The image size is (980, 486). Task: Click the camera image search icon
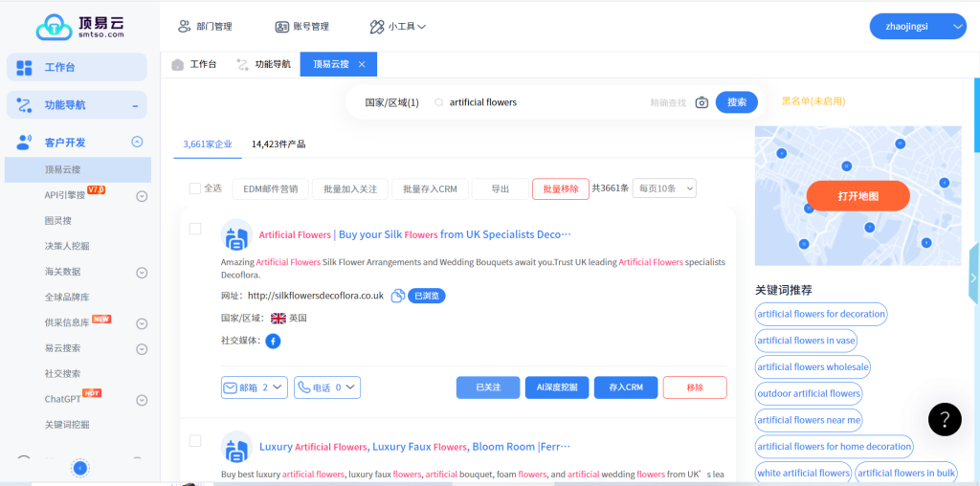702,102
